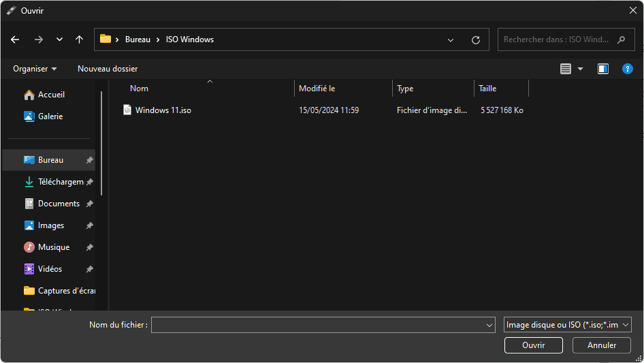Click the pin icon beside Bureau
This screenshot has height=363, width=644.
point(89,160)
